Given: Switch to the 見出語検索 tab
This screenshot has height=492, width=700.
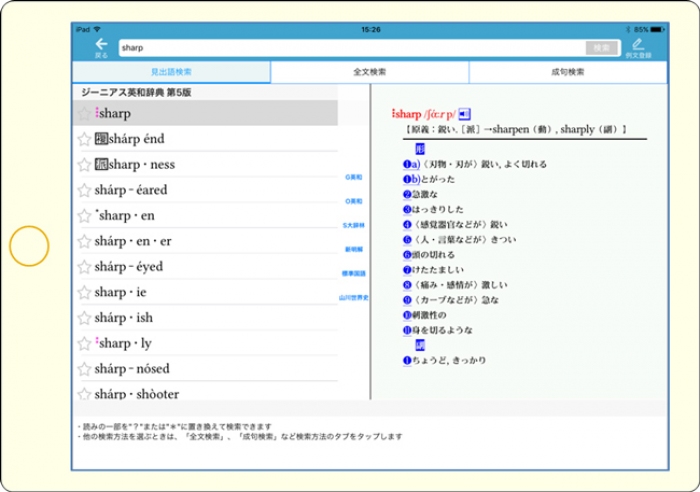Looking at the screenshot, I should pyautogui.click(x=171, y=72).
